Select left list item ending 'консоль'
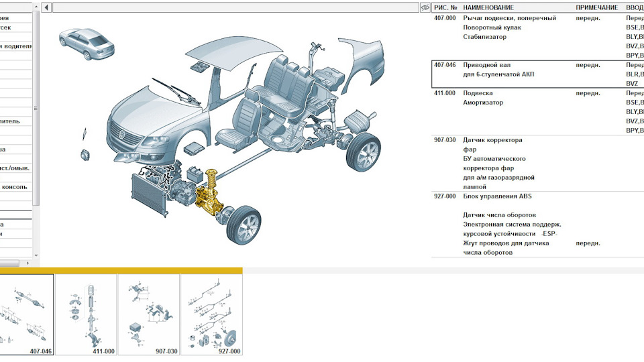This screenshot has width=644, height=362. (16, 187)
